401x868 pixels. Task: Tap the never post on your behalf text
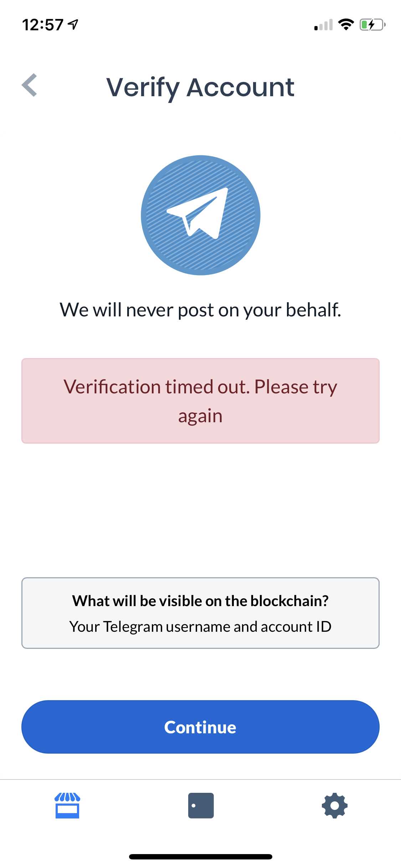tap(200, 310)
